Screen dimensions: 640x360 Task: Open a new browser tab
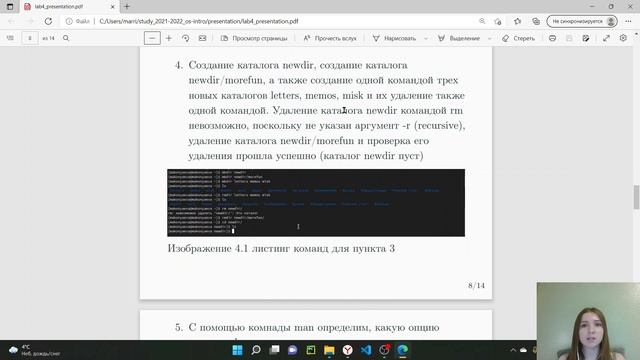click(127, 7)
